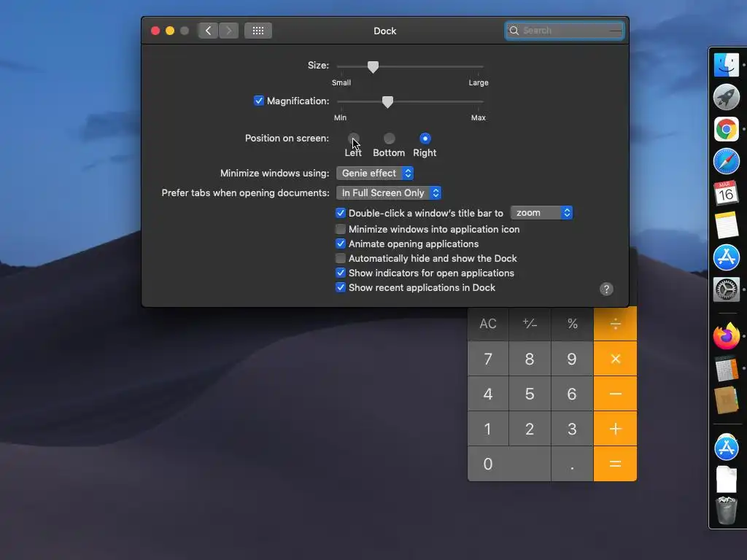Toggle Show indicators for open applications

[x=340, y=273]
